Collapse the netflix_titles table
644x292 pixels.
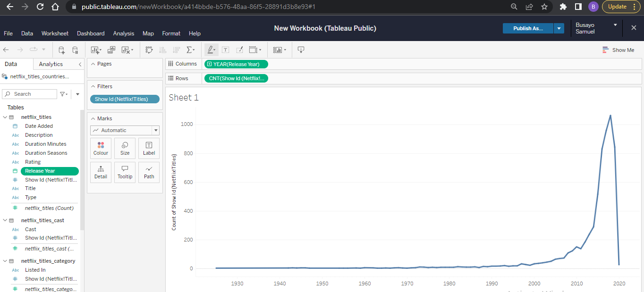coord(5,117)
